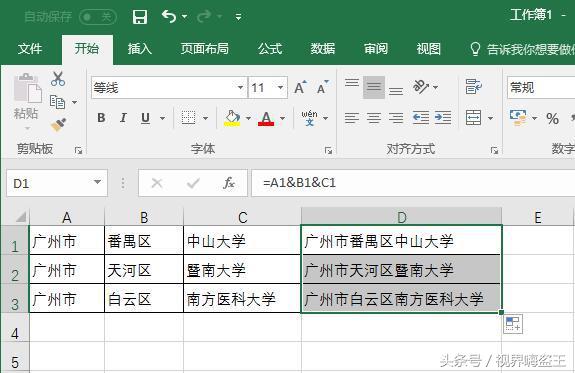
Task: Switch to the 数据 ribbon tab
Action: [323, 49]
